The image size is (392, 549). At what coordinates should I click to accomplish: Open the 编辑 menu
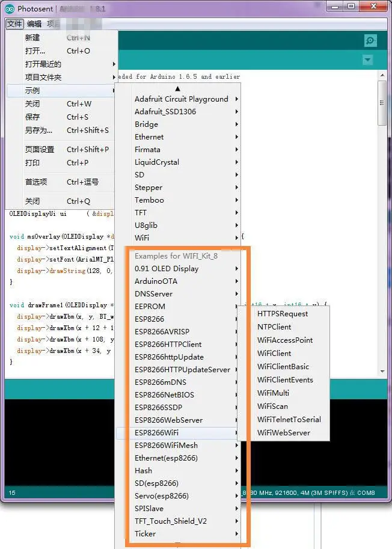34,24
